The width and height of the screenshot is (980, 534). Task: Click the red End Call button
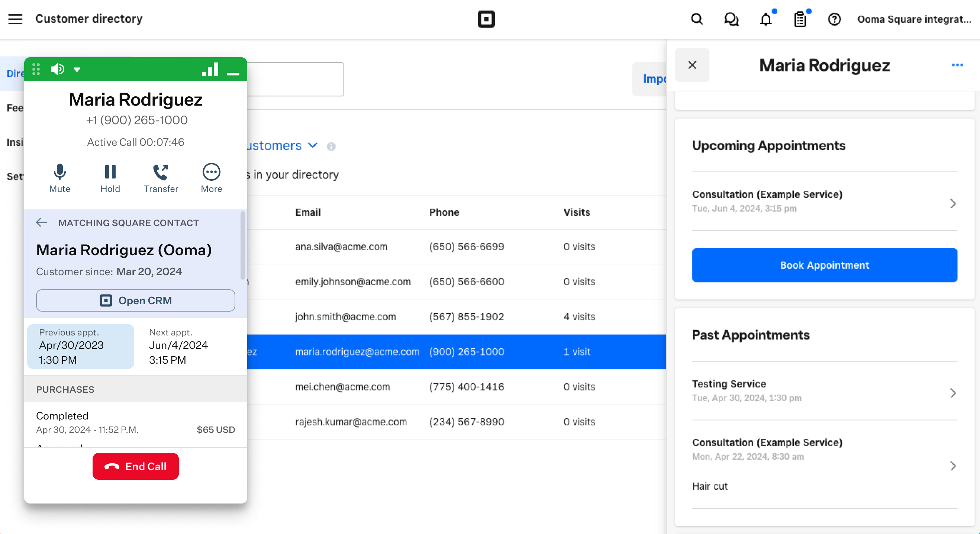point(135,466)
